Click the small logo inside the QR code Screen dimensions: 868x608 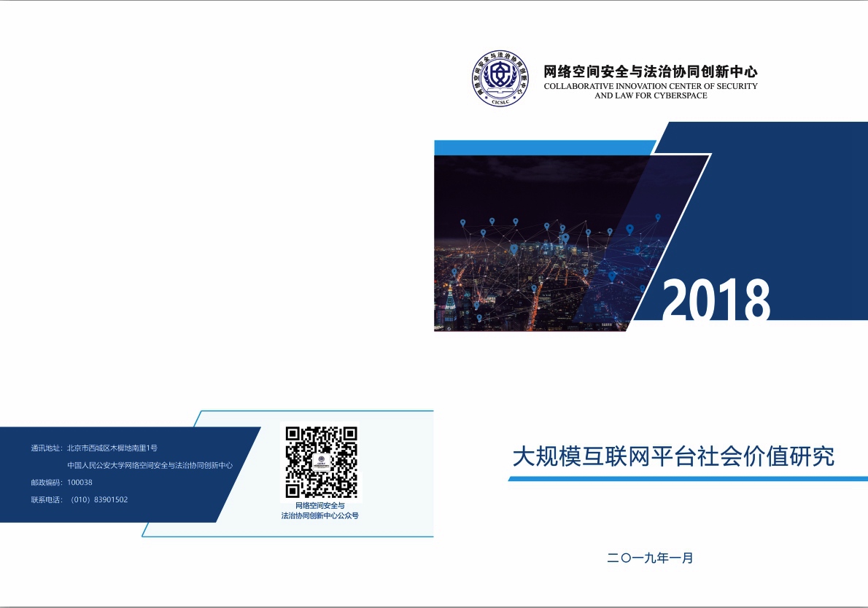pos(321,463)
